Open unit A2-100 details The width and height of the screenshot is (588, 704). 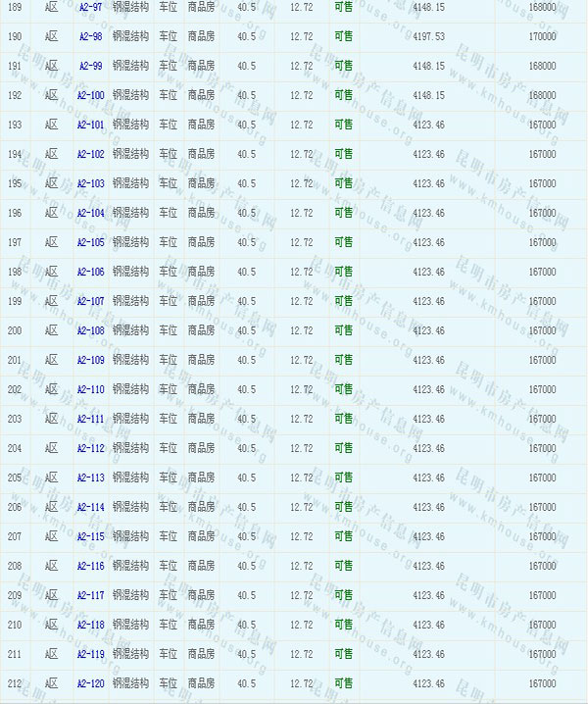[90, 95]
